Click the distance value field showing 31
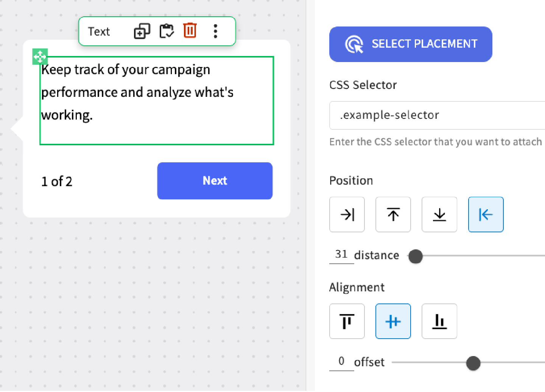545x392 pixels. (341, 255)
